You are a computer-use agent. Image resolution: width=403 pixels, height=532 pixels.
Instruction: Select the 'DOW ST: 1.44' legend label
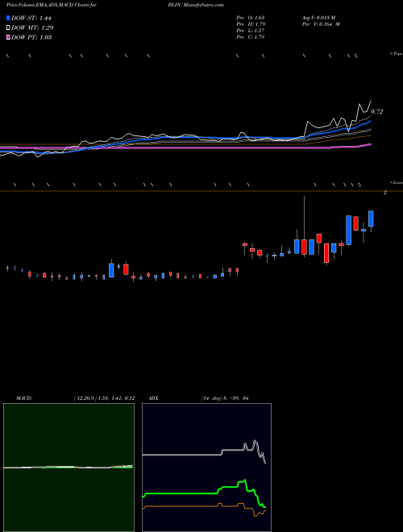31,18
